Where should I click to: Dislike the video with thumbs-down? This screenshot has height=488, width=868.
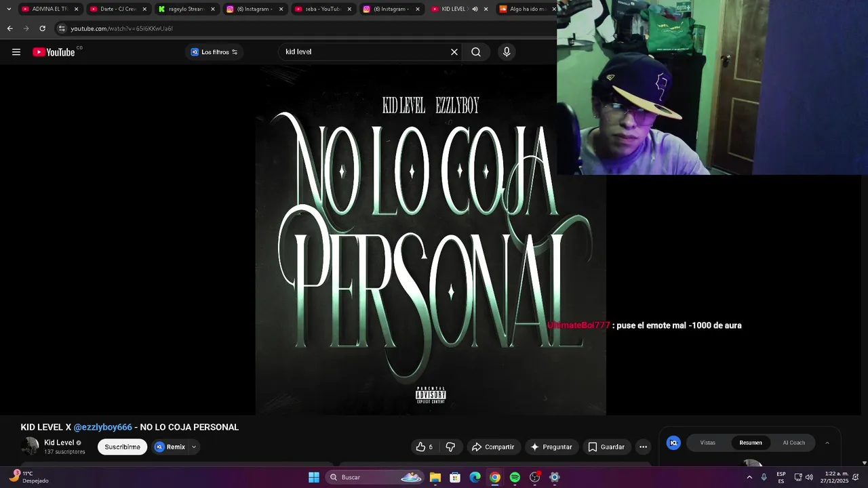click(x=450, y=447)
